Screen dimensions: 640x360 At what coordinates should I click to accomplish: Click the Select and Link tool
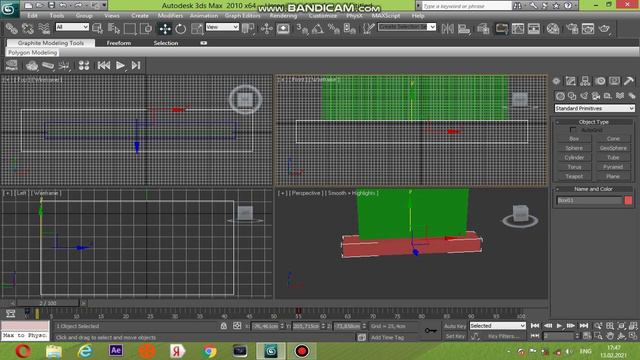pyautogui.click(x=11, y=29)
